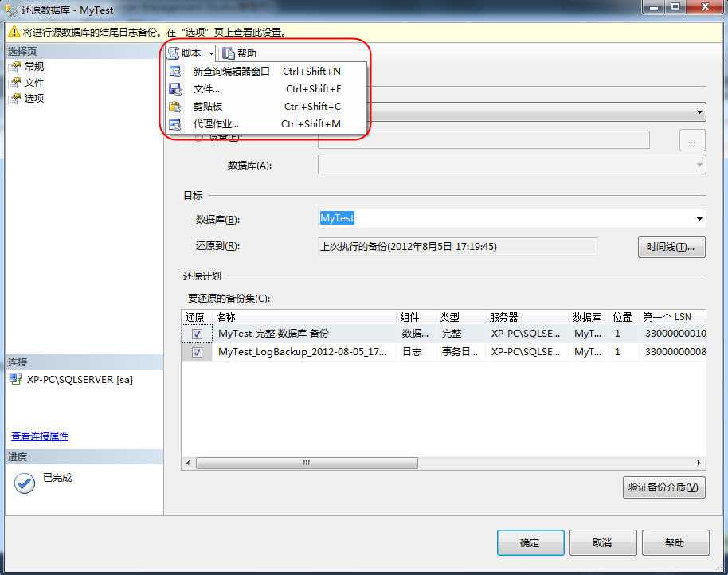Choose 剪贴板 menu entry

point(267,106)
